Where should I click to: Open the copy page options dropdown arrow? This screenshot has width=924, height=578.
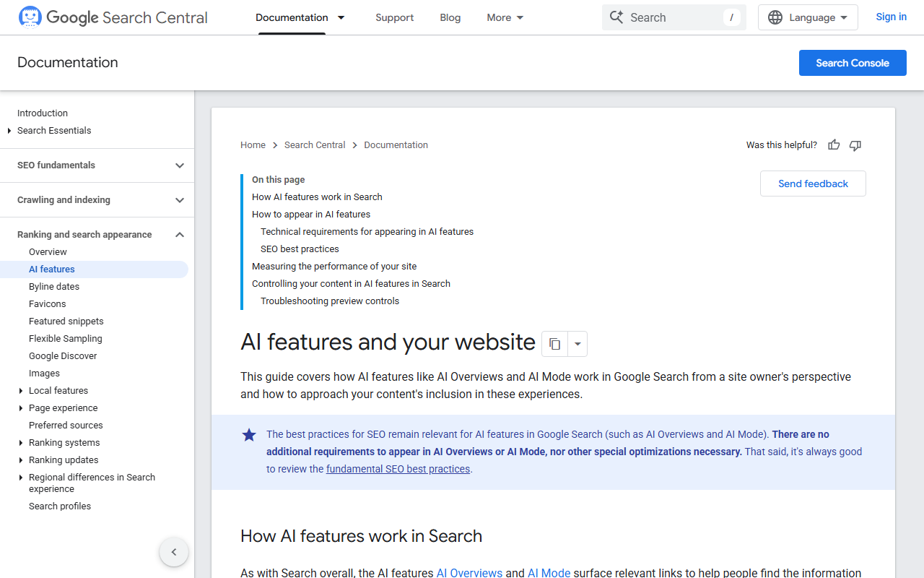point(577,344)
